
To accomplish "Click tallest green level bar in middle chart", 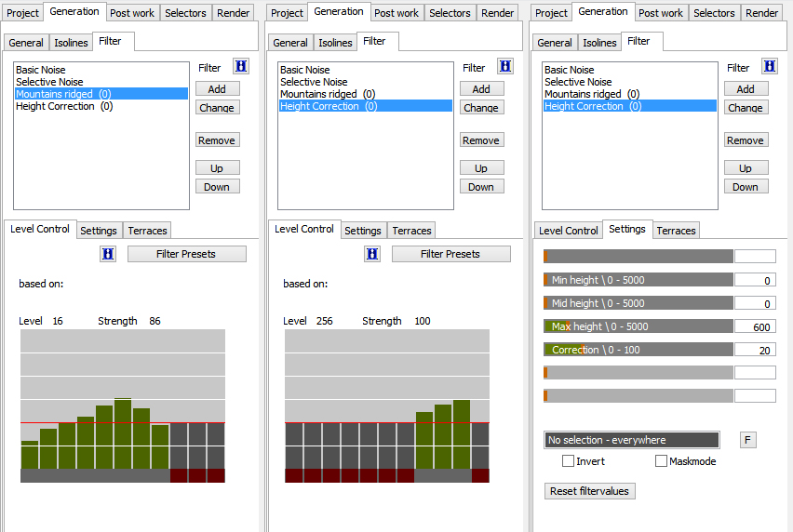I will [x=462, y=434].
